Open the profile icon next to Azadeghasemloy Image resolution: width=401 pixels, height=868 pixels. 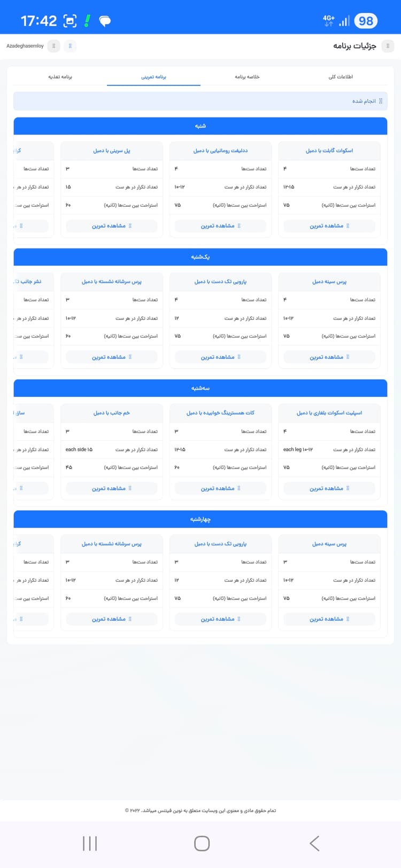(x=53, y=46)
